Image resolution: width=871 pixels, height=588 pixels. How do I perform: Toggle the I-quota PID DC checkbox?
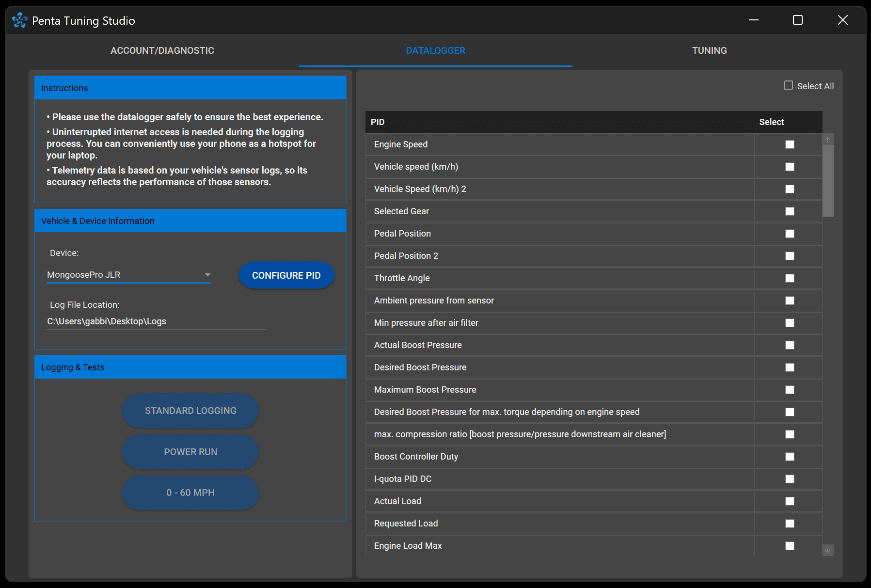(790, 479)
